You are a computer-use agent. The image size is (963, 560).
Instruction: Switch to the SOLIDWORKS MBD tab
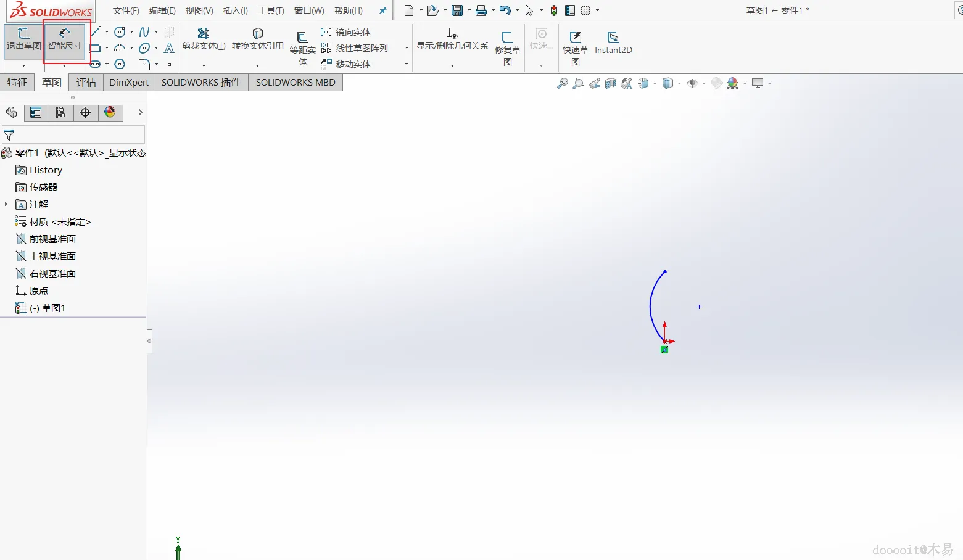(296, 82)
